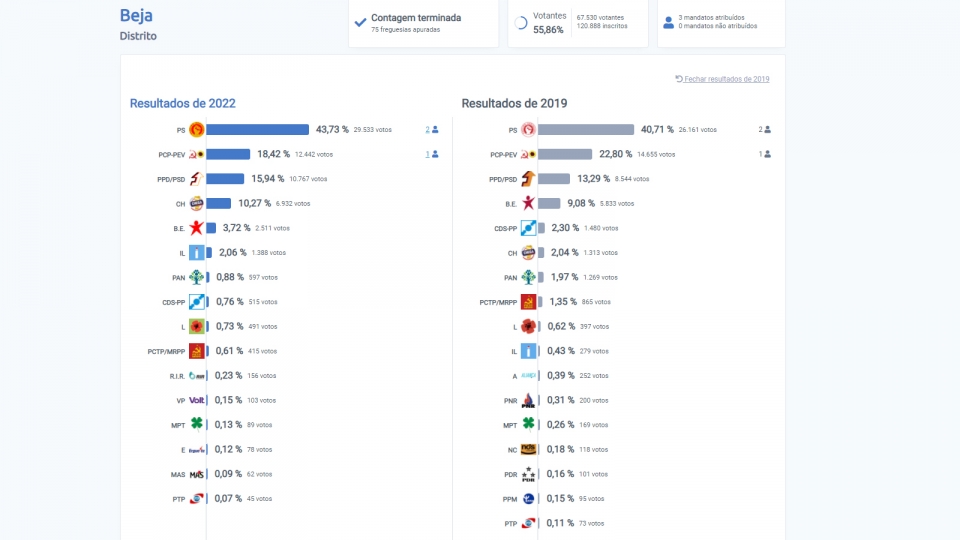Click the Contagem terminada checkmark

pyautogui.click(x=361, y=23)
